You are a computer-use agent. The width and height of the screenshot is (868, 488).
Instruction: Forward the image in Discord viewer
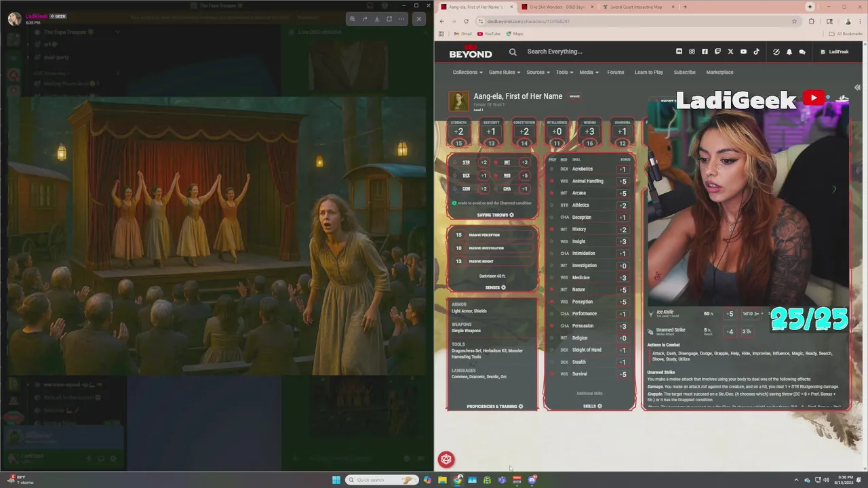(x=364, y=19)
